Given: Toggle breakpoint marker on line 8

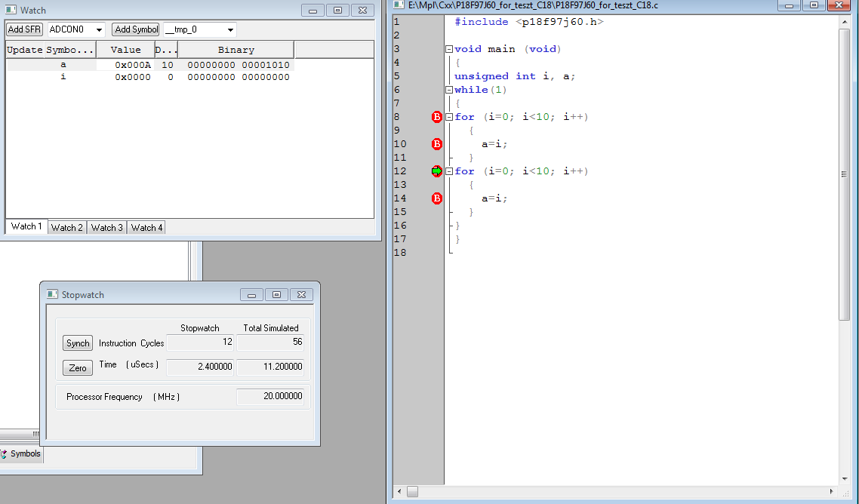Looking at the screenshot, I should (x=436, y=117).
